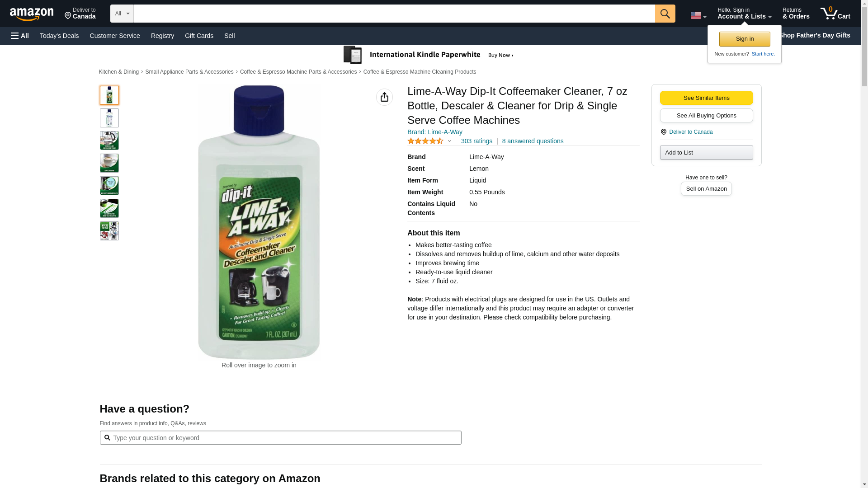
Task: Open the Account & Lists dropdown
Action: [744, 14]
